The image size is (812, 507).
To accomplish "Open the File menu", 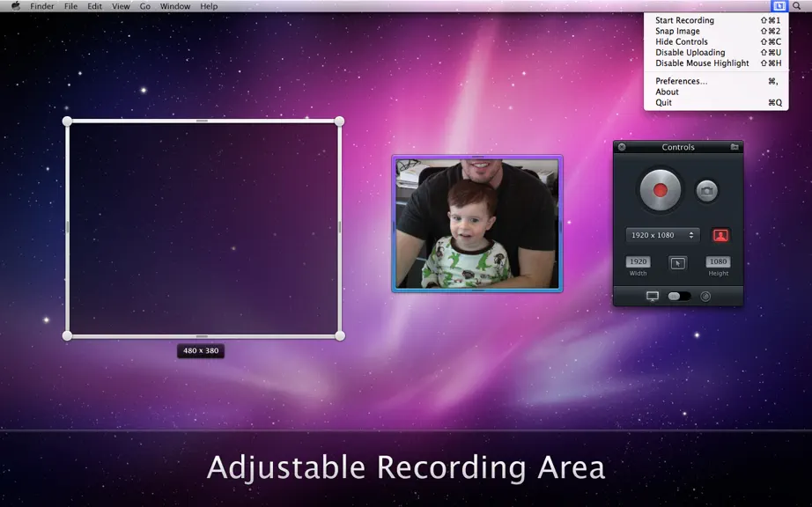I will [x=71, y=6].
